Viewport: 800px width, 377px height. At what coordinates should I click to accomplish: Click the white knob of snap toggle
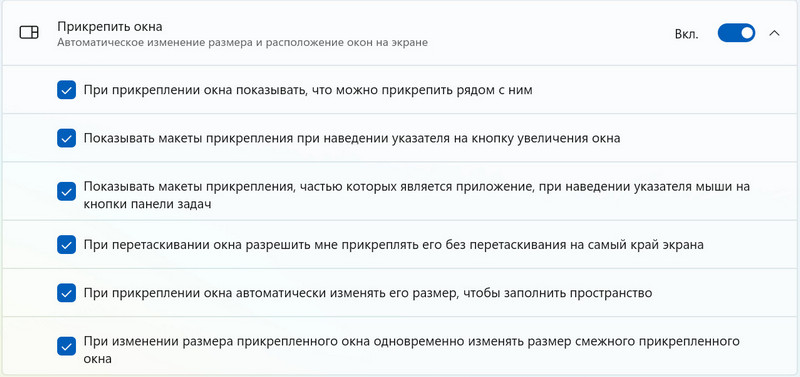747,33
